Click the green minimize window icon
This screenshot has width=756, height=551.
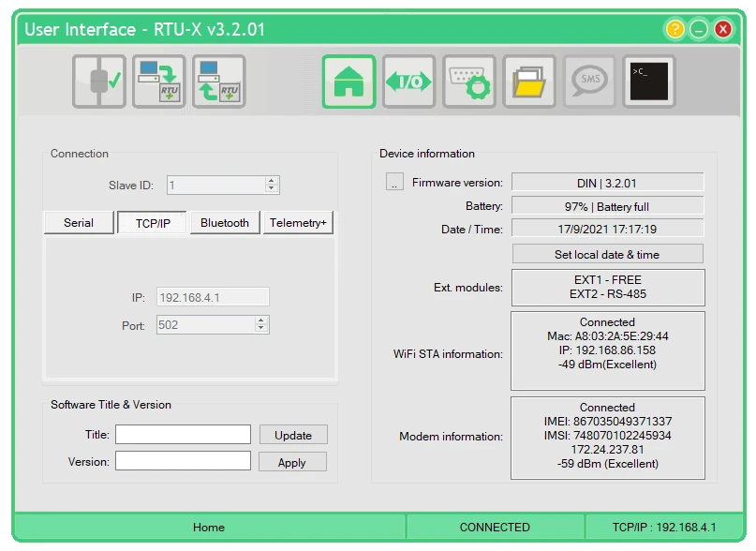coord(699,29)
